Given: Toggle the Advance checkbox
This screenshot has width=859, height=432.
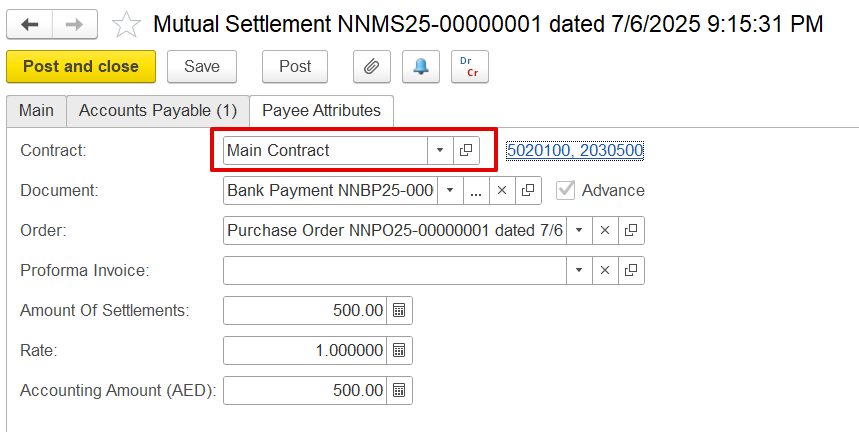Looking at the screenshot, I should click(567, 190).
